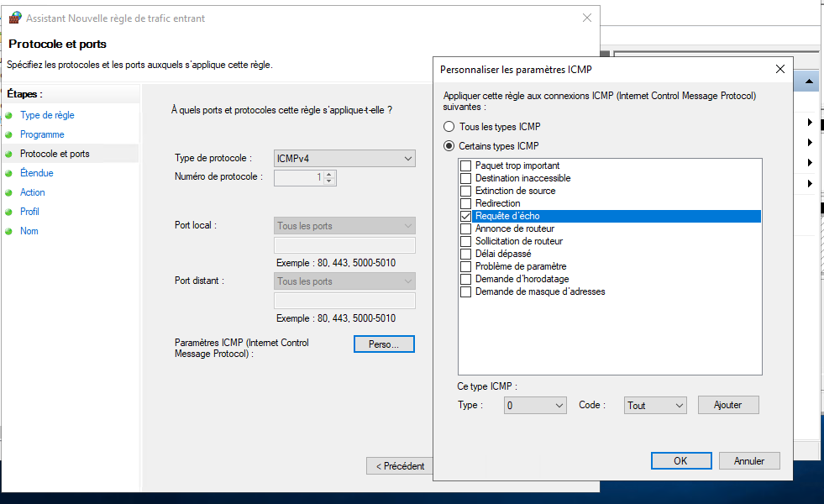This screenshot has width=824, height=504.
Task: Click the firewall wizard title bar icon
Action: [x=15, y=18]
